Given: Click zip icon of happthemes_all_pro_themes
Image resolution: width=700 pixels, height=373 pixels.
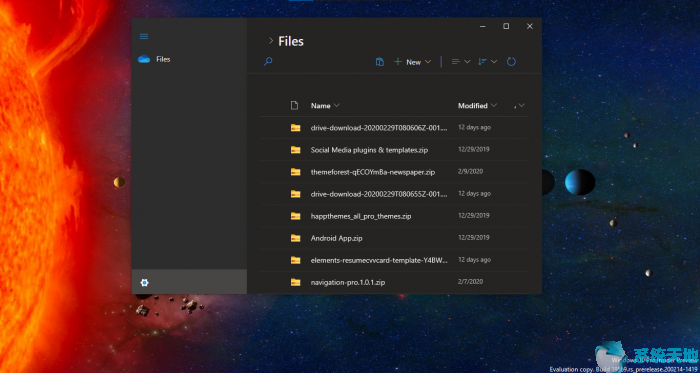Looking at the screenshot, I should point(296,216).
